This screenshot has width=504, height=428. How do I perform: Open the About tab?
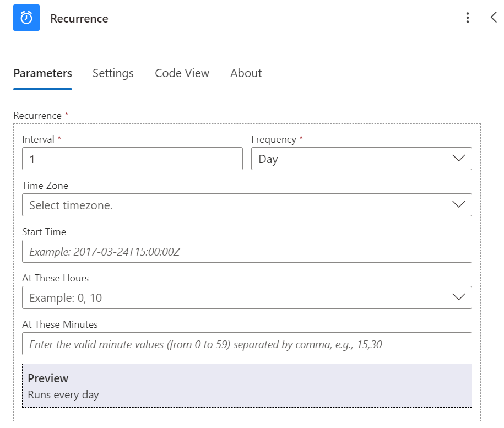[x=246, y=73]
